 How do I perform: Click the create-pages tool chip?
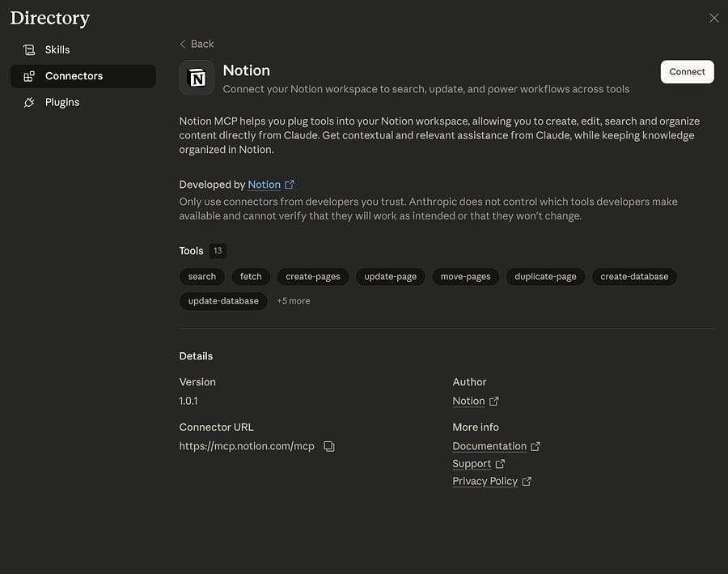coord(313,277)
